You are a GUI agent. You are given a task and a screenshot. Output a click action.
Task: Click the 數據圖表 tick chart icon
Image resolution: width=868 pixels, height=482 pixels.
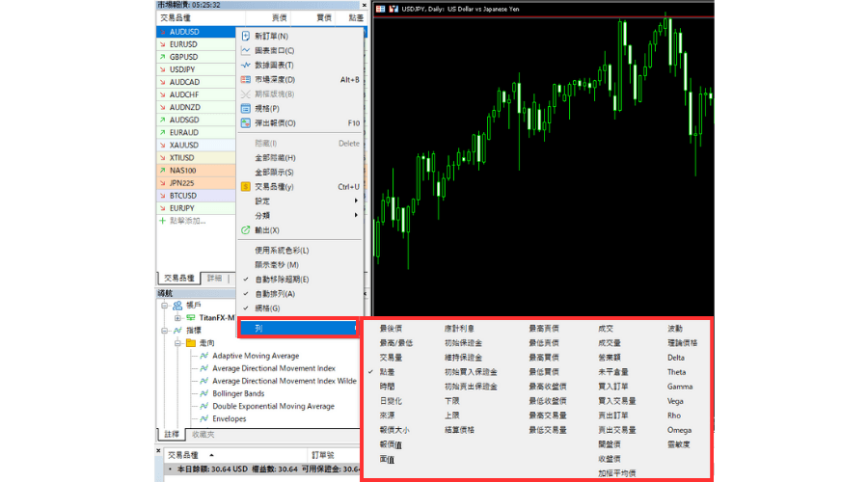coord(246,65)
